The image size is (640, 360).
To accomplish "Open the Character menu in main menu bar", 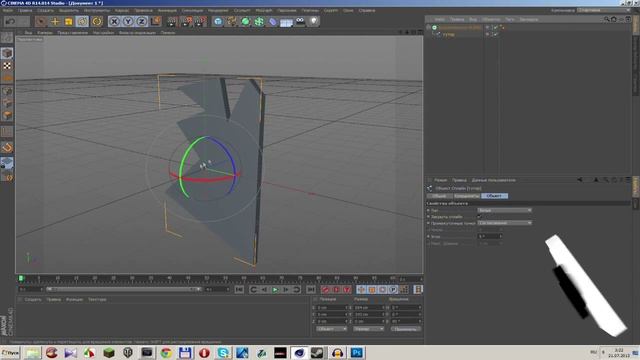I will point(287,11).
